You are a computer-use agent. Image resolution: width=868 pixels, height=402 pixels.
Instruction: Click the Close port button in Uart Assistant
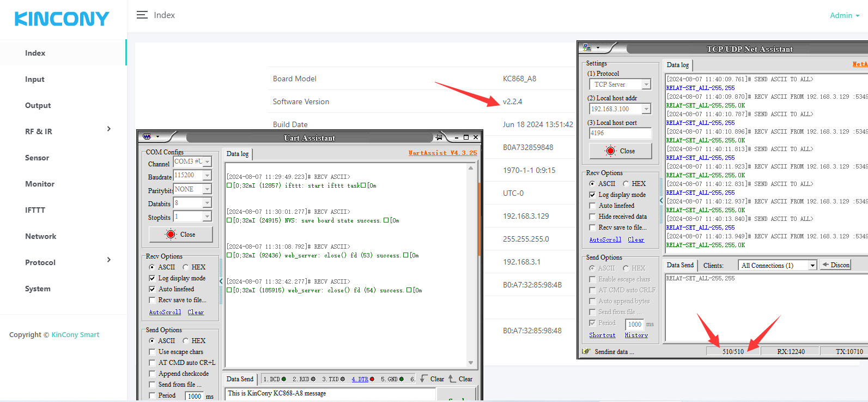click(181, 235)
